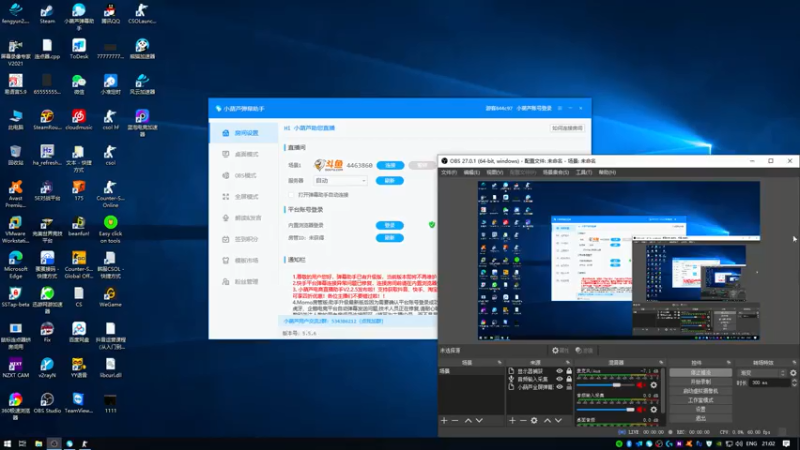Image resolution: width=800 pixels, height=450 pixels.
Task: Open the Edit menu in OBS
Action: pos(471,172)
